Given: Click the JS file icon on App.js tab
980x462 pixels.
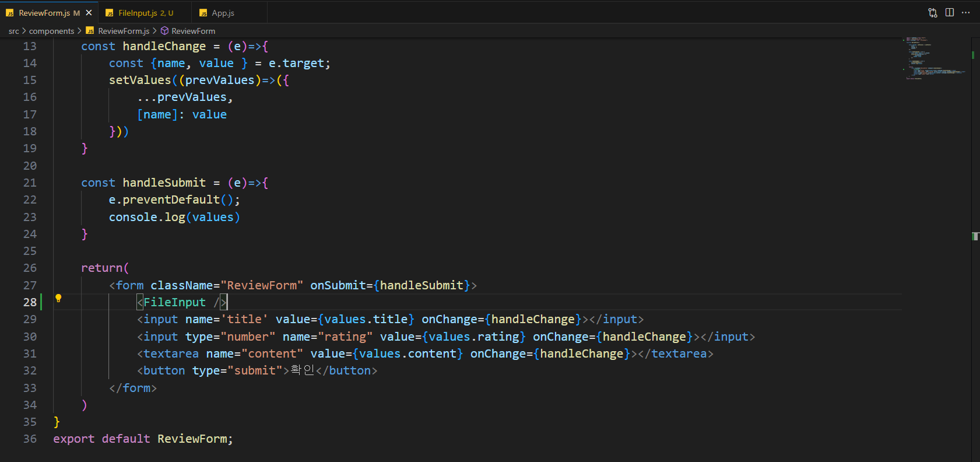Looking at the screenshot, I should [203, 13].
